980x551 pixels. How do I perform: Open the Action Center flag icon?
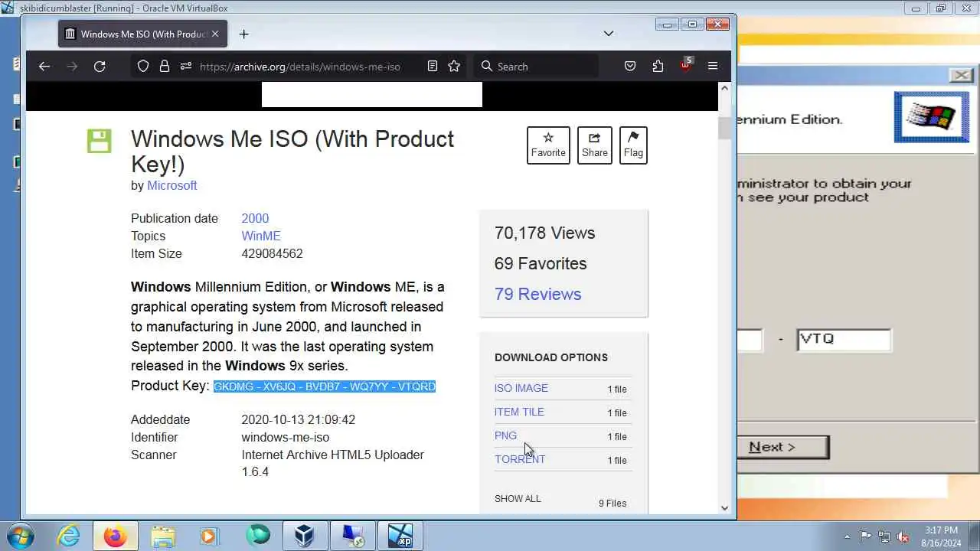point(865,536)
